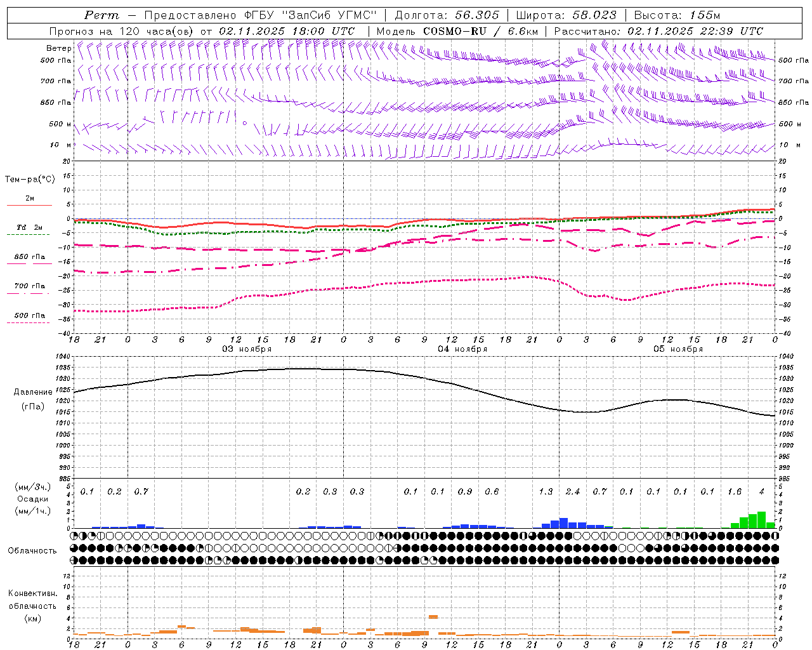Click the precipitation total "0.6"

pyautogui.click(x=492, y=491)
